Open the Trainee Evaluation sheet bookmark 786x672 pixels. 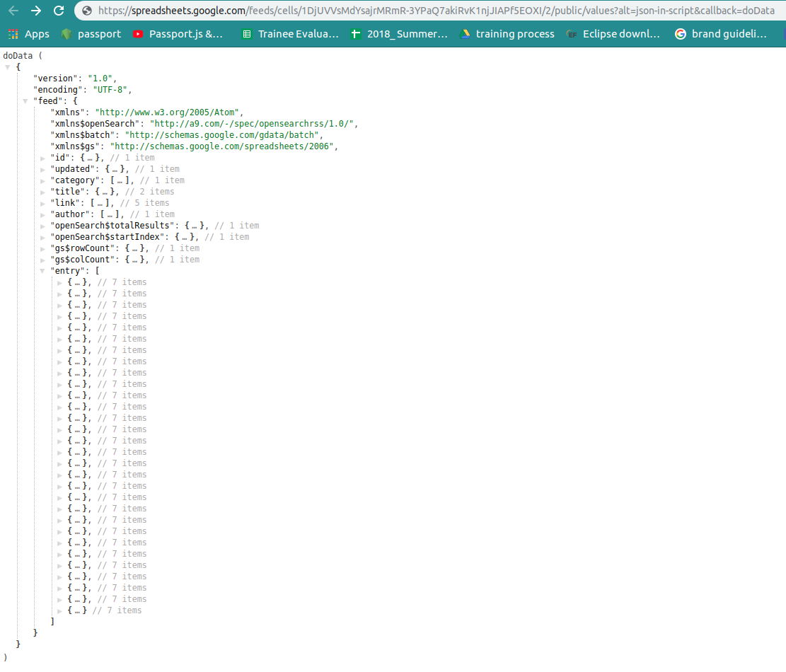click(290, 34)
